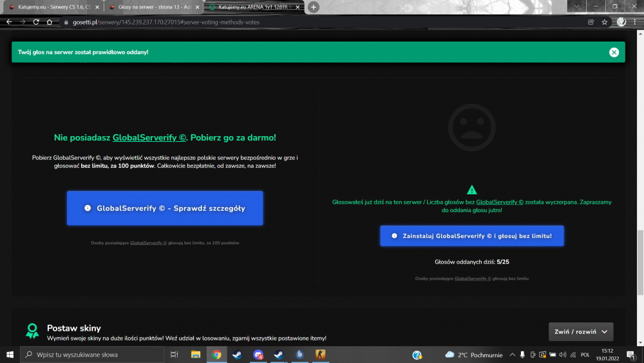Share this page from address bar
The image size is (644, 363).
point(591,22)
